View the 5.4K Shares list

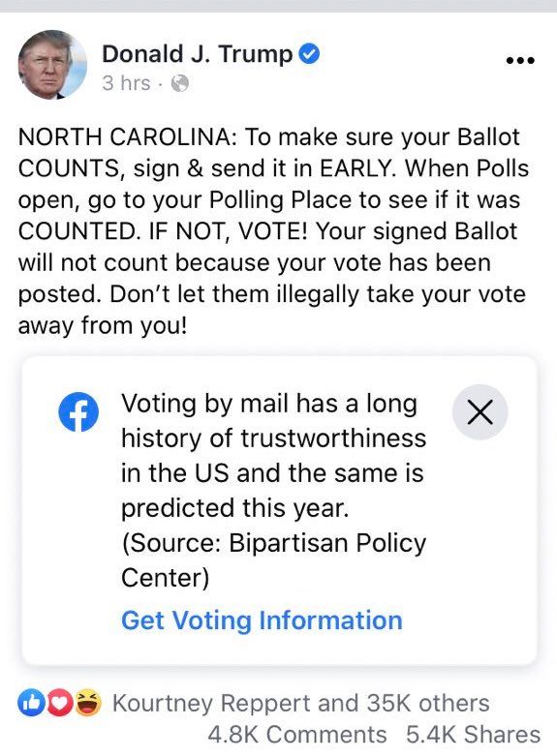(x=473, y=735)
